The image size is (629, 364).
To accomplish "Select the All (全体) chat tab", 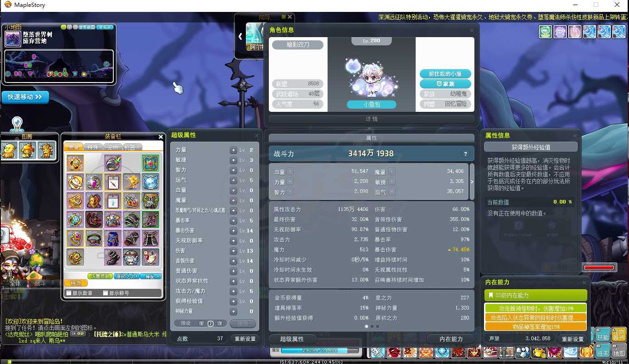I will pos(16,283).
